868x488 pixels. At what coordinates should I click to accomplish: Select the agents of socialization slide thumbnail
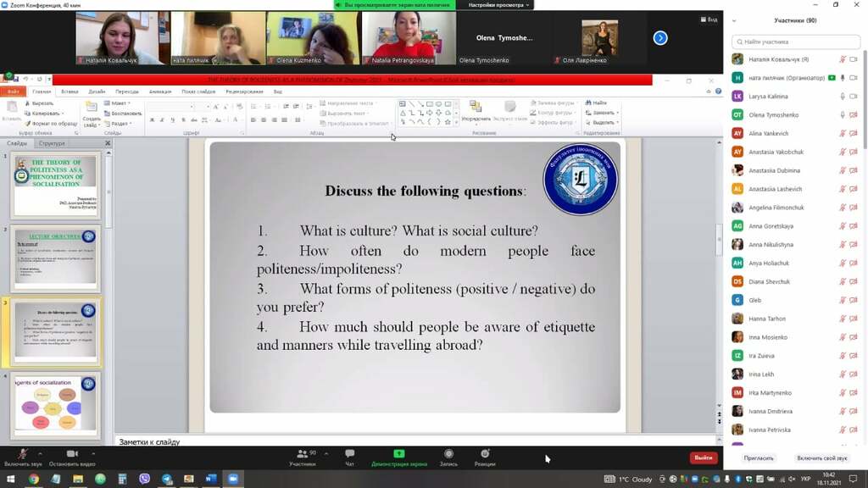point(55,406)
